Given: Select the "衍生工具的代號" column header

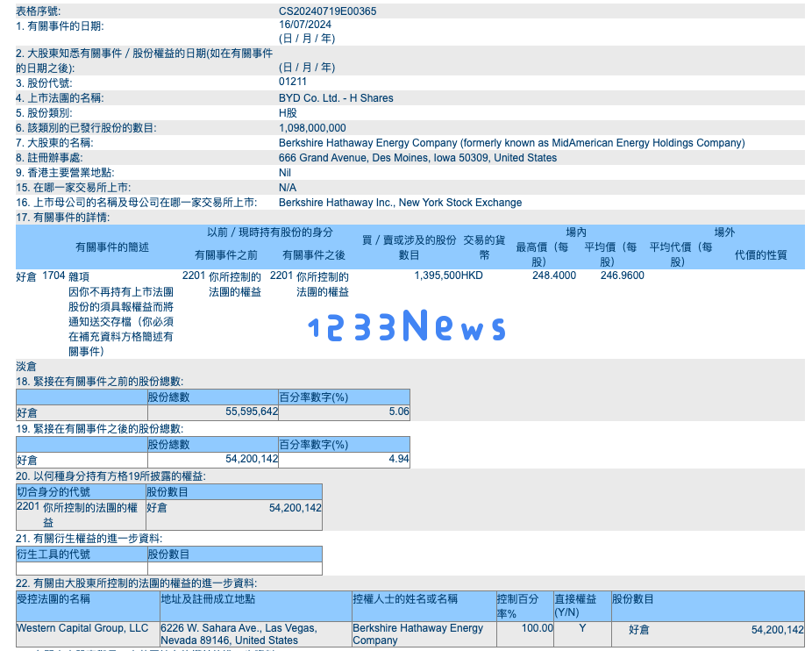Looking at the screenshot, I should click(53, 554).
